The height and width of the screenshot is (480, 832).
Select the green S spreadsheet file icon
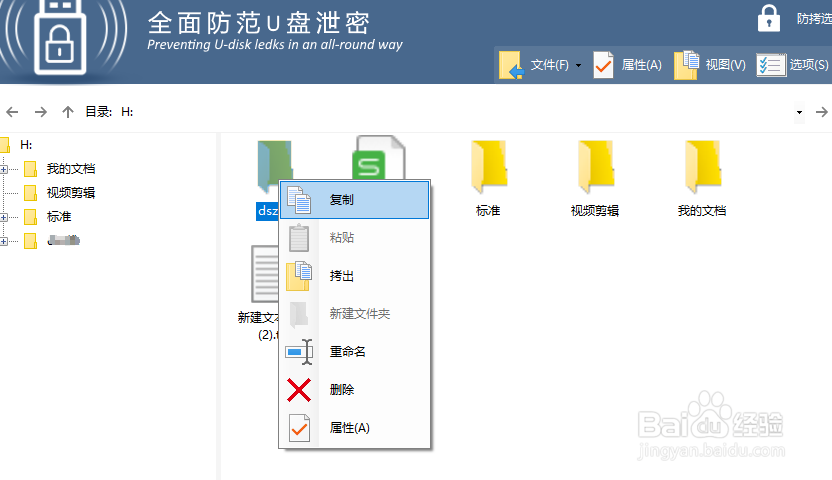(x=379, y=158)
